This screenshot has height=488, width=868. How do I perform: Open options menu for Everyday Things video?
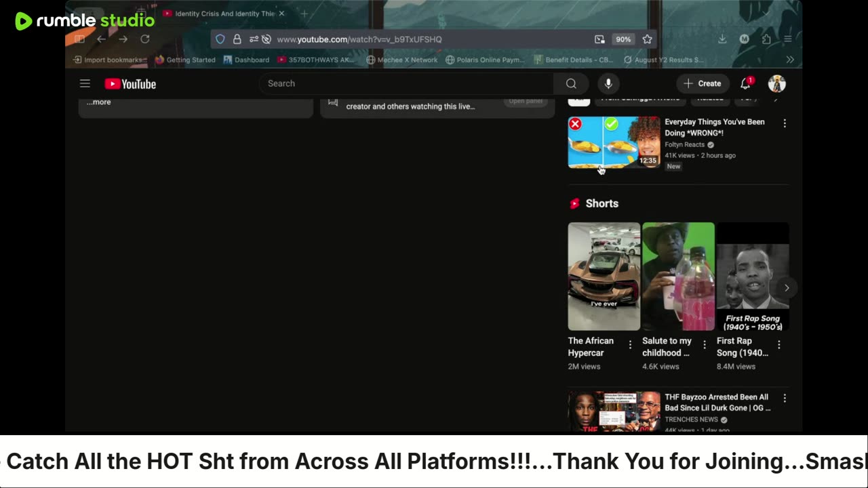785,123
